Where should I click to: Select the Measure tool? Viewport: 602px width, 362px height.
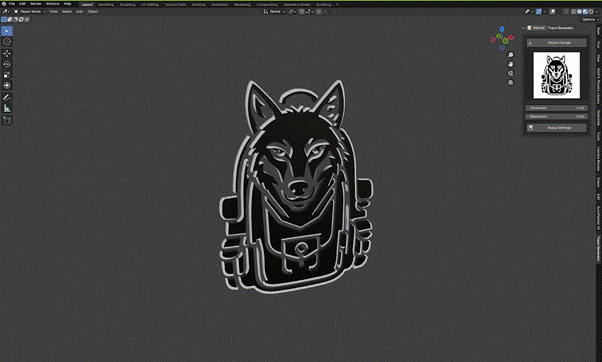click(7, 108)
